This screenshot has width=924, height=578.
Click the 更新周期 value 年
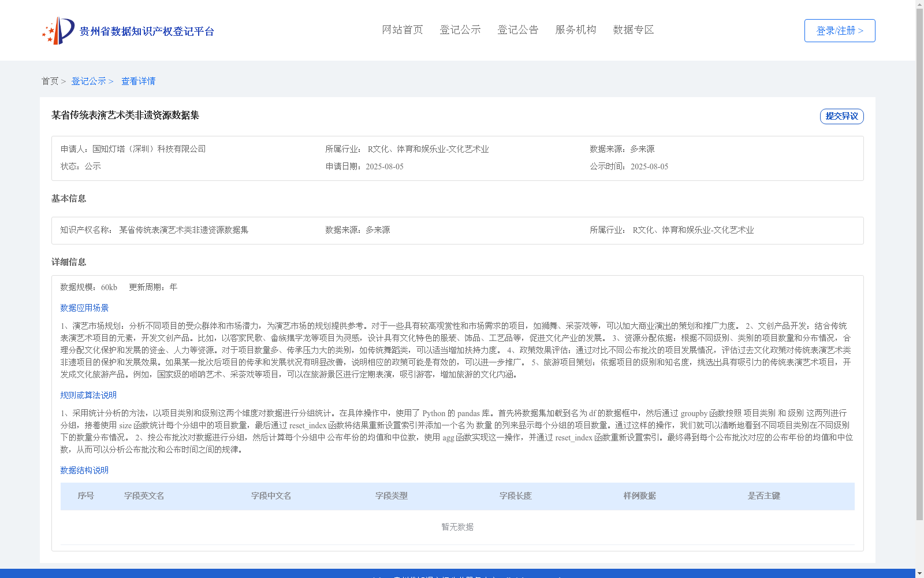pos(173,287)
